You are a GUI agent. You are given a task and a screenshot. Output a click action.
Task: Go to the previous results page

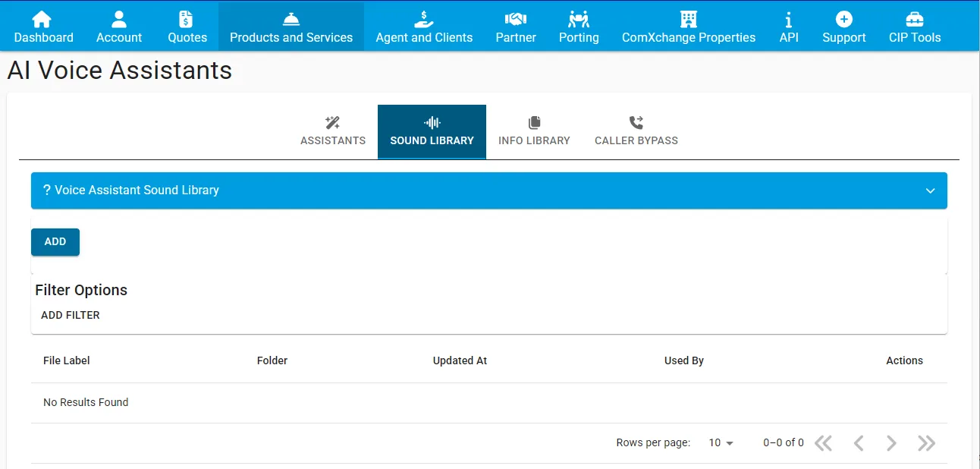[859, 443]
